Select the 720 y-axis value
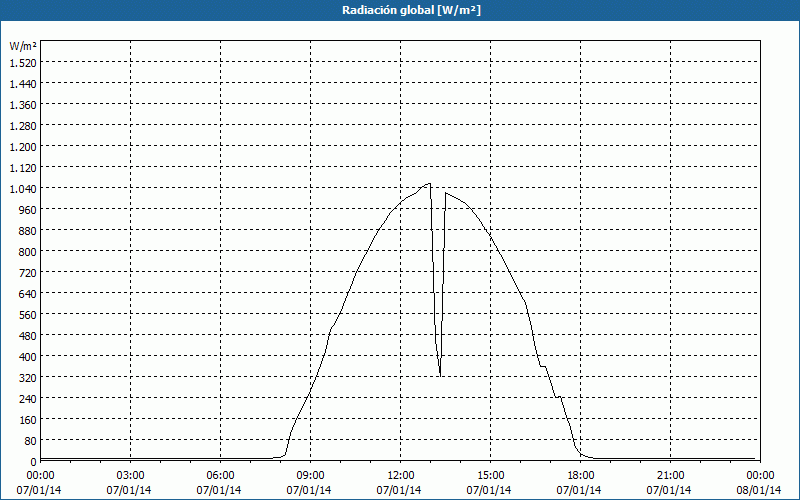Image resolution: width=800 pixels, height=500 pixels. pos(28,273)
